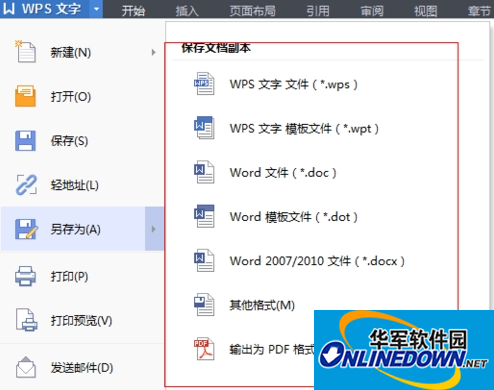Choose the 发送邮件(D) menu entry

[82, 368]
